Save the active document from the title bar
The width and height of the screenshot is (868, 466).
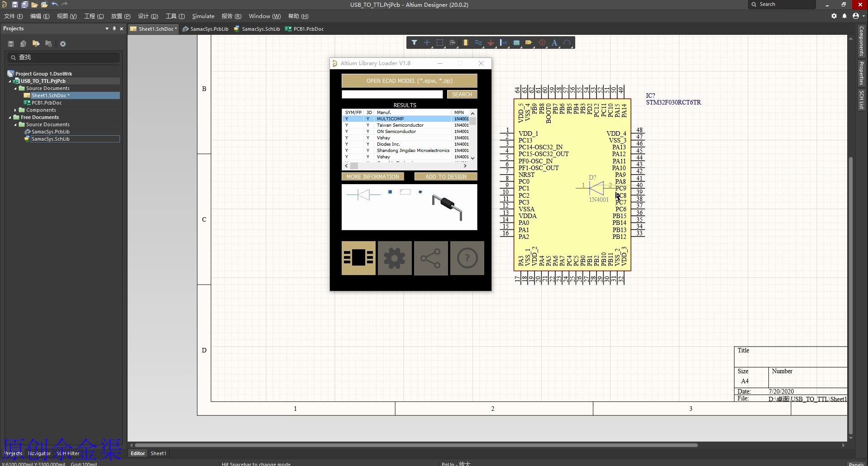point(14,5)
